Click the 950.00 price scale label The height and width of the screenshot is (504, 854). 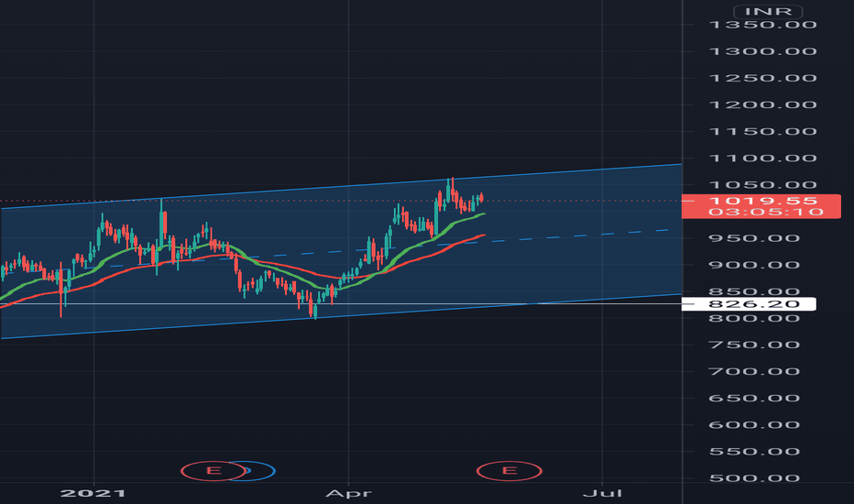coord(754,238)
